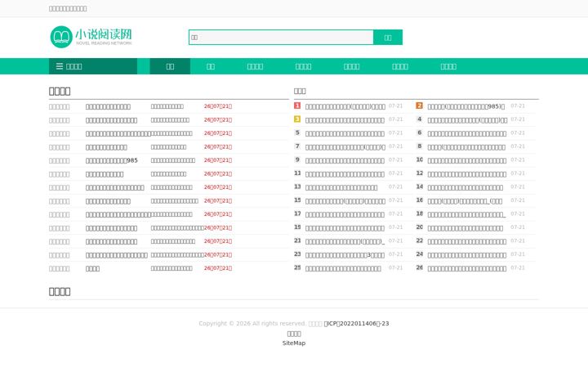588x368 pixels.
Task: Select the dark highlighted active nav tab
Action: (x=170, y=66)
